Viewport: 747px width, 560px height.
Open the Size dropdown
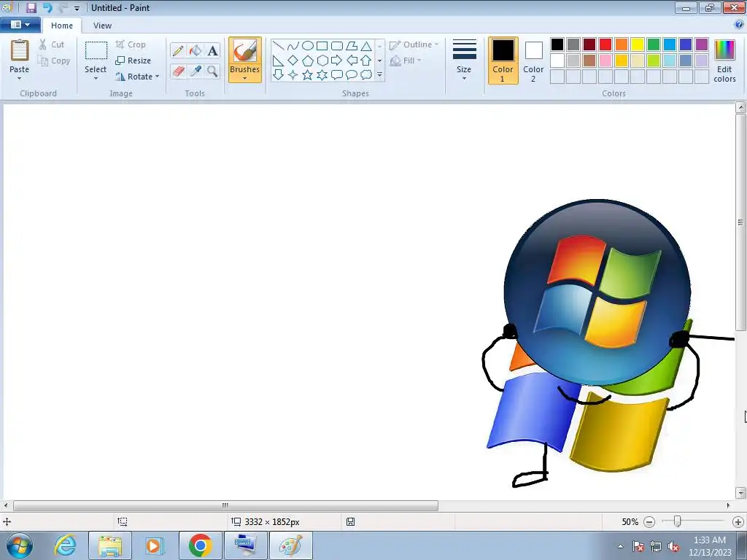(464, 60)
